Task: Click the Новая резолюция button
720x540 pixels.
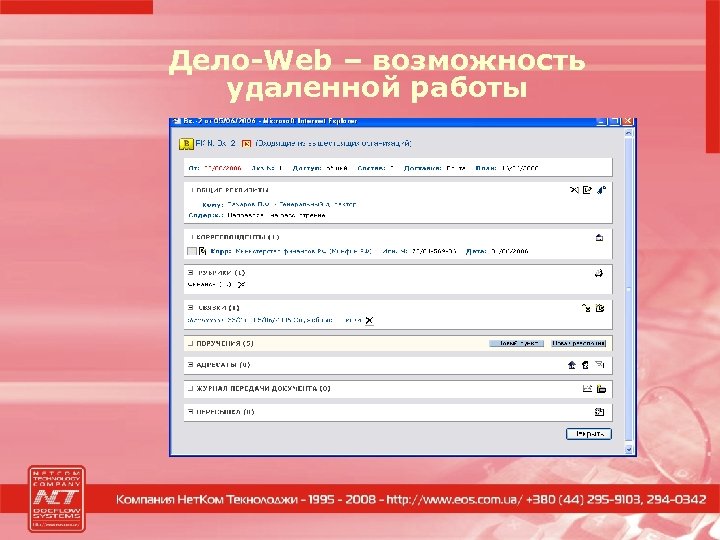Action: point(579,343)
